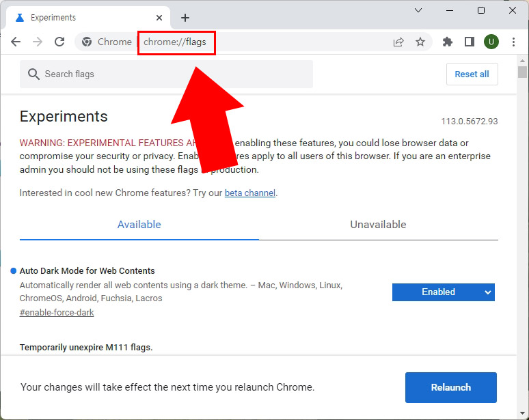Image resolution: width=529 pixels, height=420 pixels.
Task: Open the beta channel link
Action: pyautogui.click(x=250, y=193)
